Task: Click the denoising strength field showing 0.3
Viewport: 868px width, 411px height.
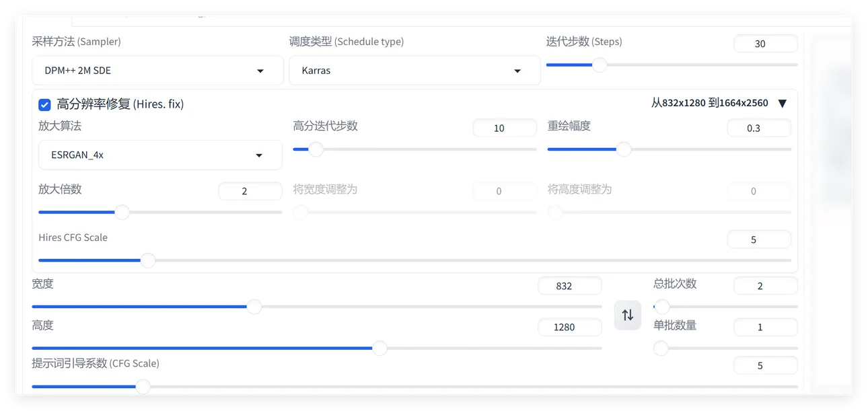Action: tap(759, 128)
